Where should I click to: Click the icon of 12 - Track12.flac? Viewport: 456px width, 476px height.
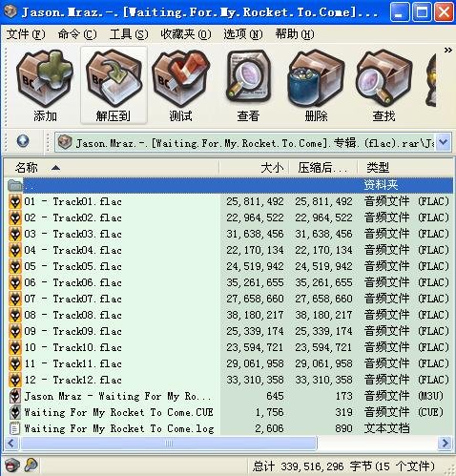point(15,380)
